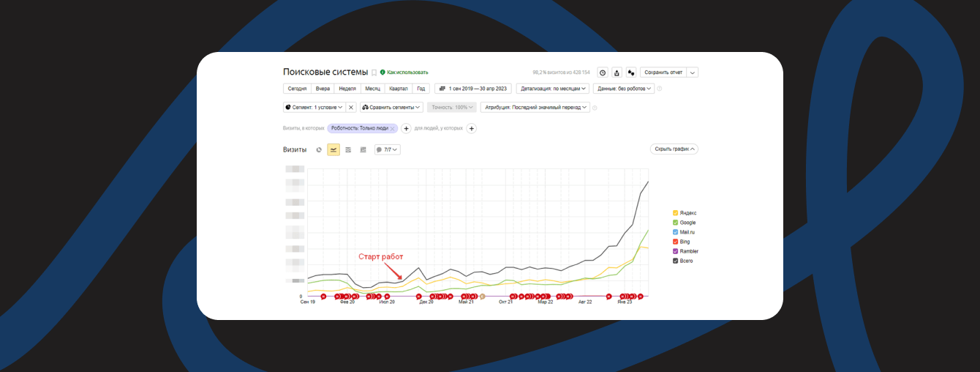Open the Детализация: по месяцам dropdown

click(x=552, y=89)
